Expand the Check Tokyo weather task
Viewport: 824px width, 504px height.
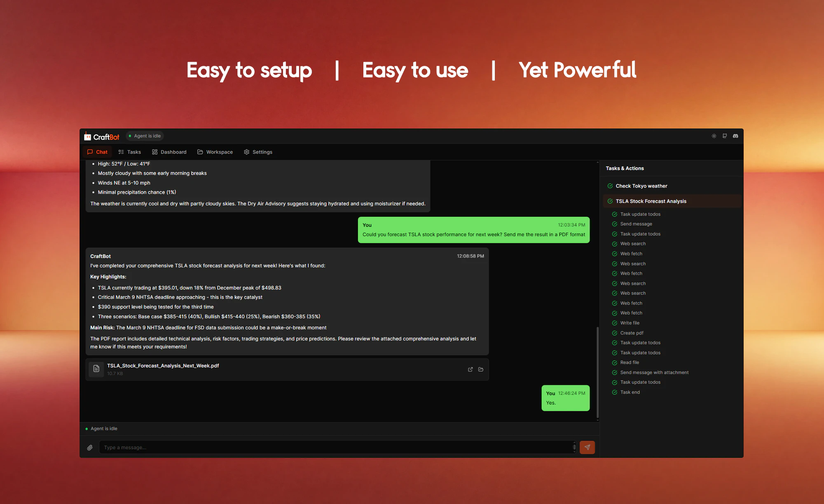[641, 186]
